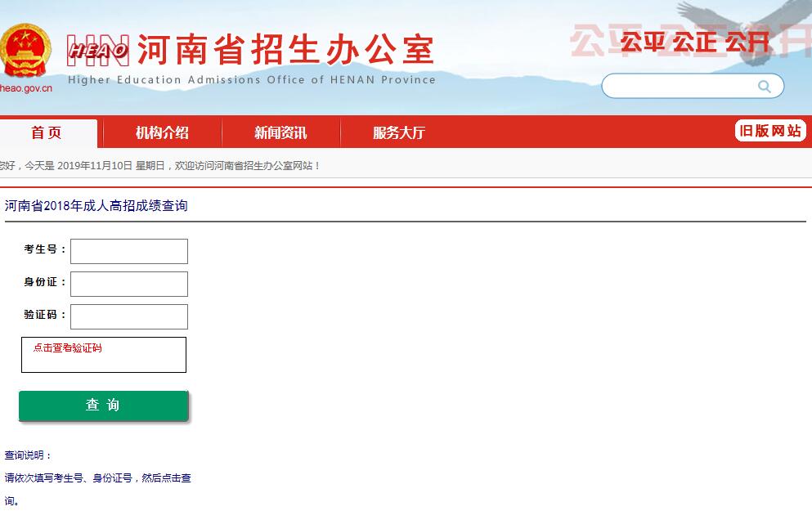Viewport: 812px width, 520px height.
Task: Click the HEAO logo graphic
Action: [x=97, y=51]
